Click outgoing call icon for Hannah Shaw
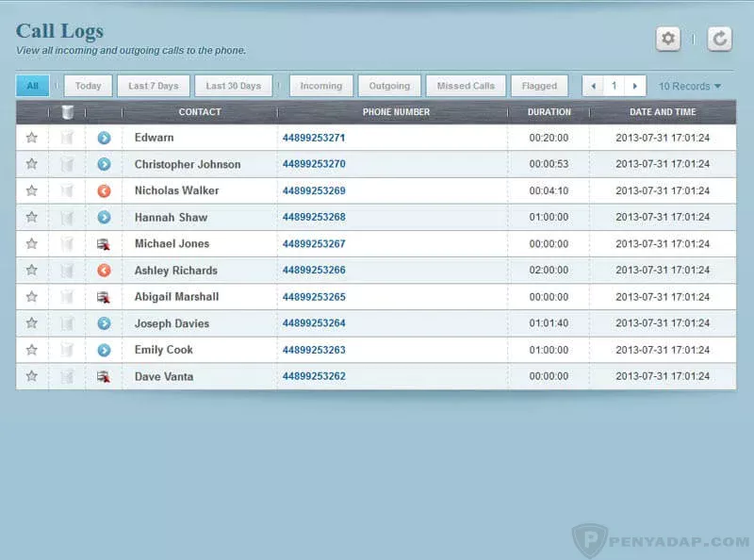 click(104, 217)
